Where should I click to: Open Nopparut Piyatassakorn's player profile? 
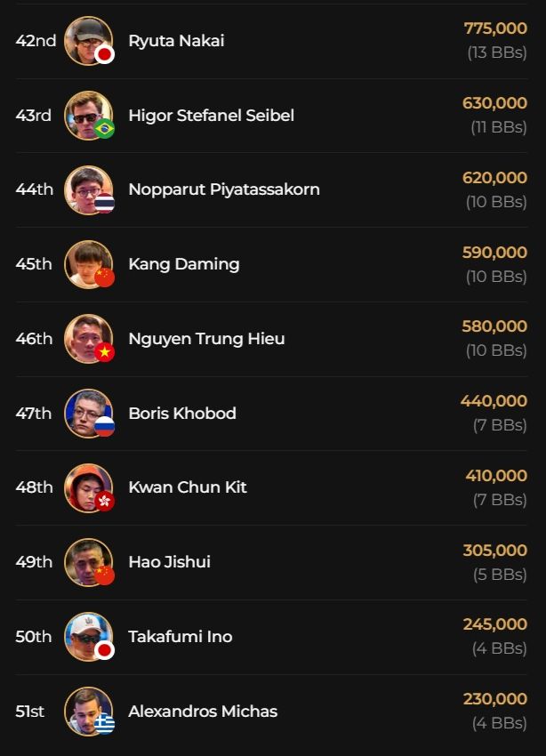[x=224, y=189]
